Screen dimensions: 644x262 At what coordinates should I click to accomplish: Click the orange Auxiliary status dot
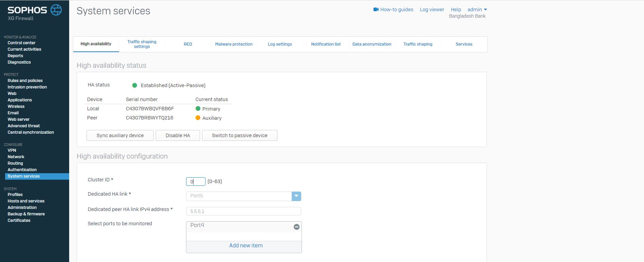point(198,118)
